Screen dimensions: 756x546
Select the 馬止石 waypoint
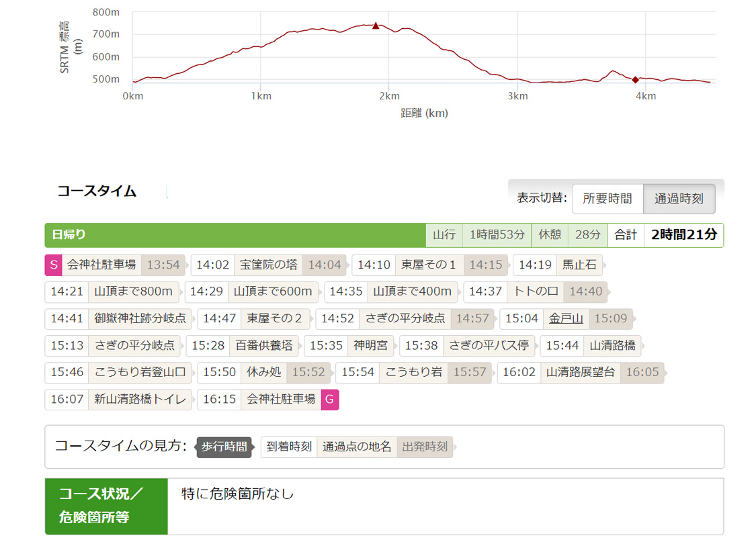579,265
